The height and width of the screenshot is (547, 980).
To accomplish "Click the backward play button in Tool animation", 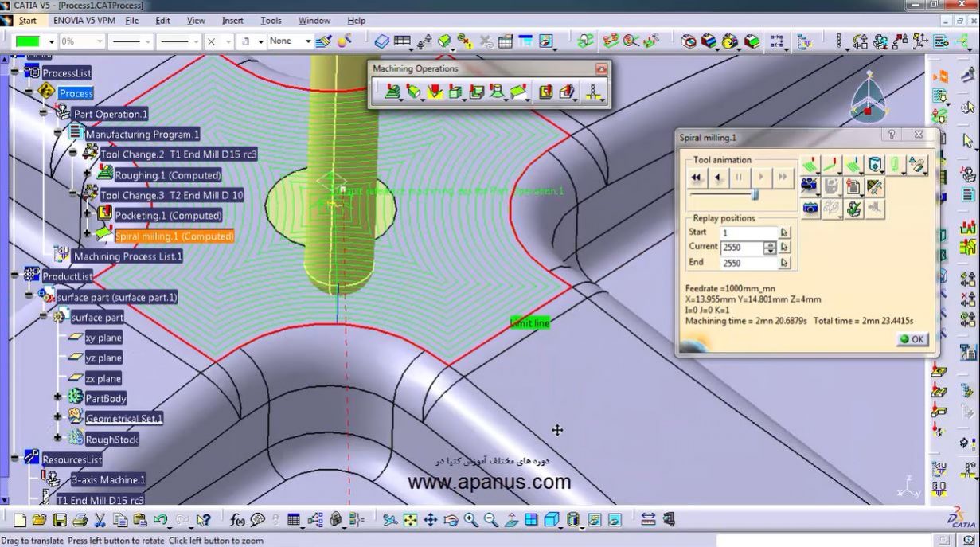I will (718, 178).
